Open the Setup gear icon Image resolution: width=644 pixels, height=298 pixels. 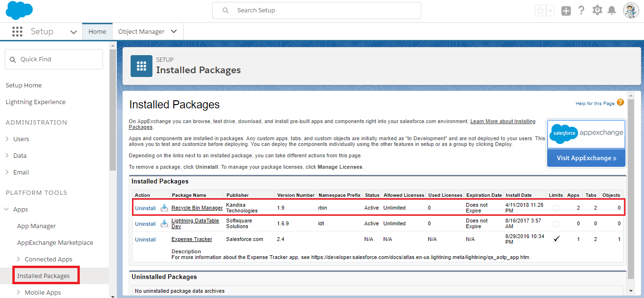[597, 10]
